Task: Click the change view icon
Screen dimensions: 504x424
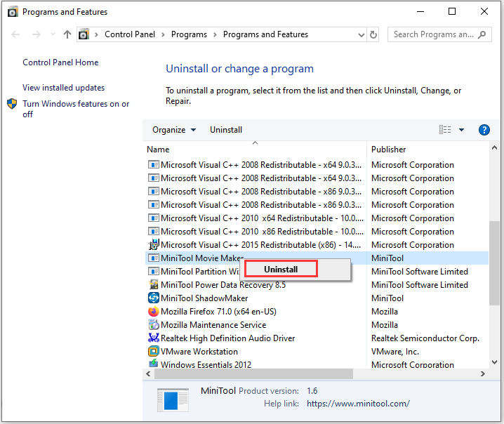Action: (445, 130)
